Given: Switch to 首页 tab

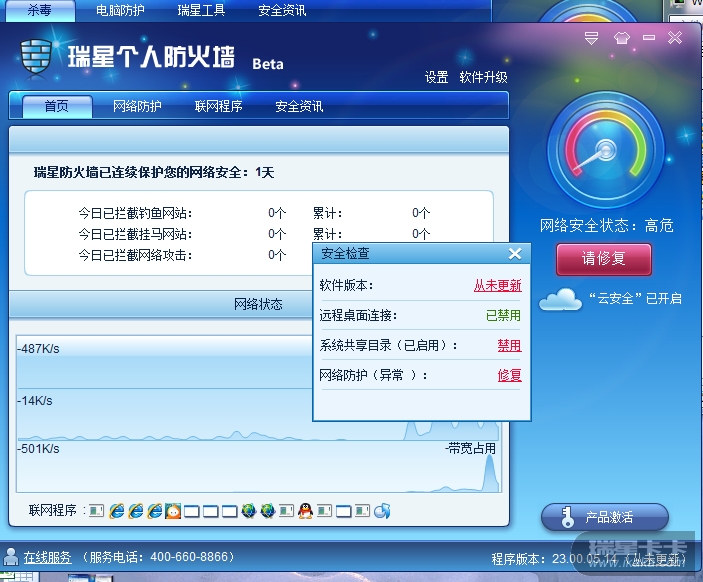Looking at the screenshot, I should [57, 107].
